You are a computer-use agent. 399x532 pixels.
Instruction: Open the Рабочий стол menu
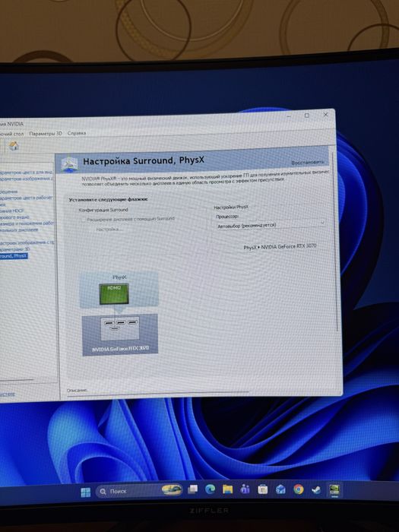[x=12, y=134]
